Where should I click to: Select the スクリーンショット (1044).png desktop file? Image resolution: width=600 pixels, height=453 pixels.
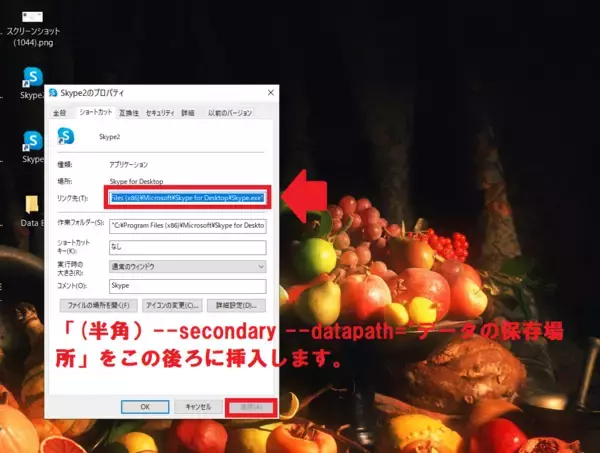click(33, 29)
